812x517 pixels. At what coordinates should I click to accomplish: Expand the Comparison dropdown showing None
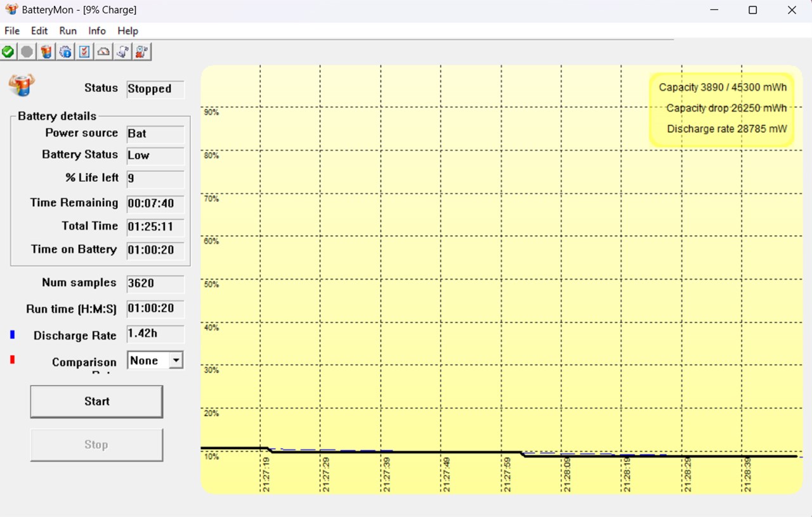tap(155, 360)
